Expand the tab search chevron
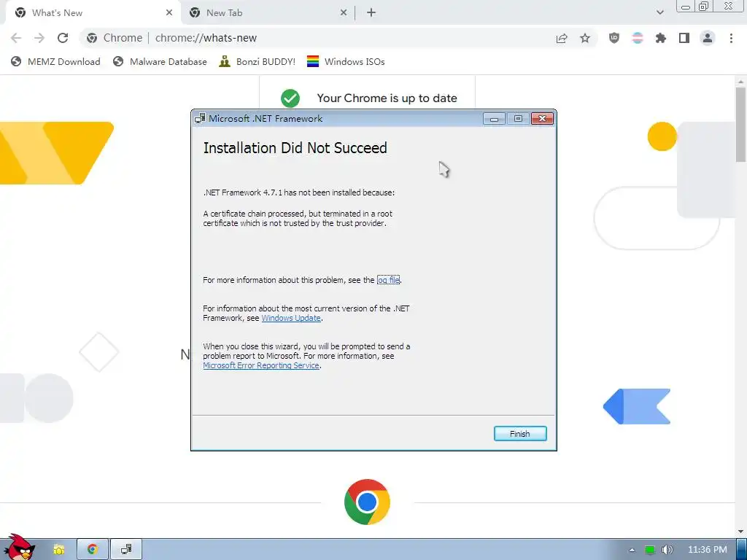 coord(659,13)
